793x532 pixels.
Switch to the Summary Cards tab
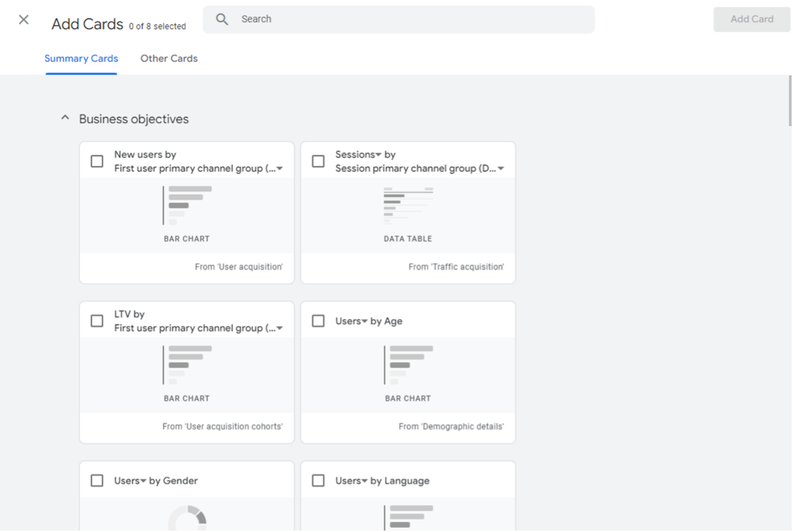81,59
